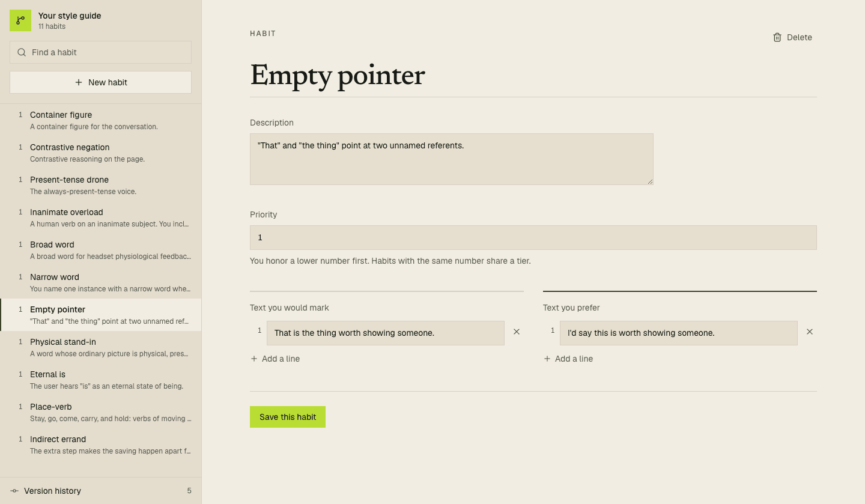The image size is (865, 504).
Task: Edit the 'I'd say this is worth' field
Action: [679, 333]
